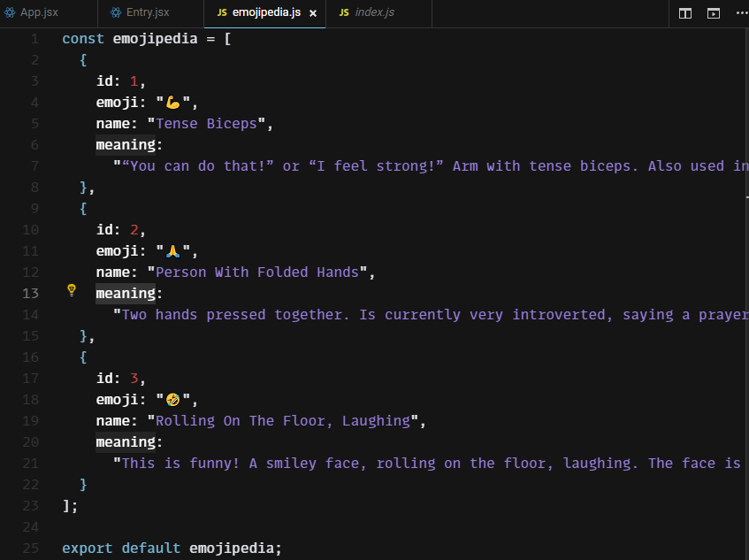Viewport: 749px width, 560px height.
Task: Click the "name" key on line 12
Action: click(x=112, y=272)
